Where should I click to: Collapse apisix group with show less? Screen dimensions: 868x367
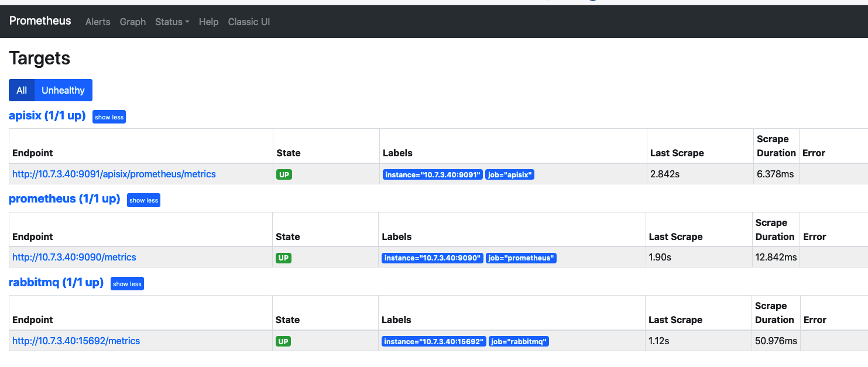tap(109, 117)
